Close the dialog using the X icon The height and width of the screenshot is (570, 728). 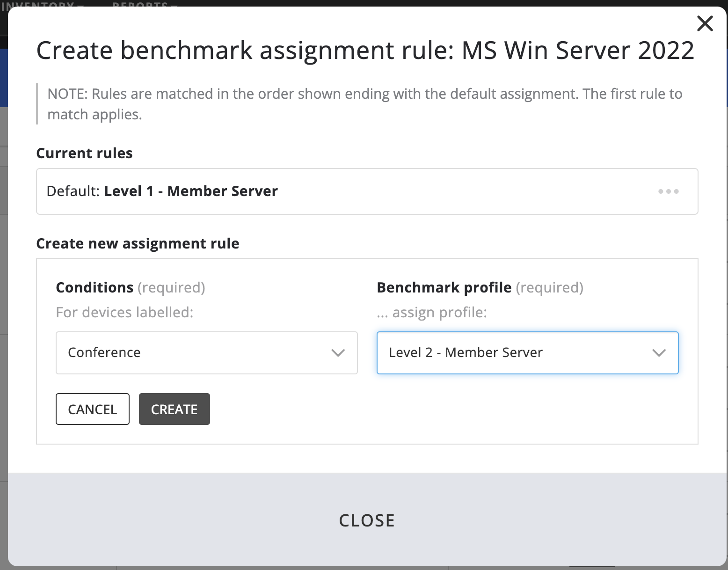pos(705,23)
